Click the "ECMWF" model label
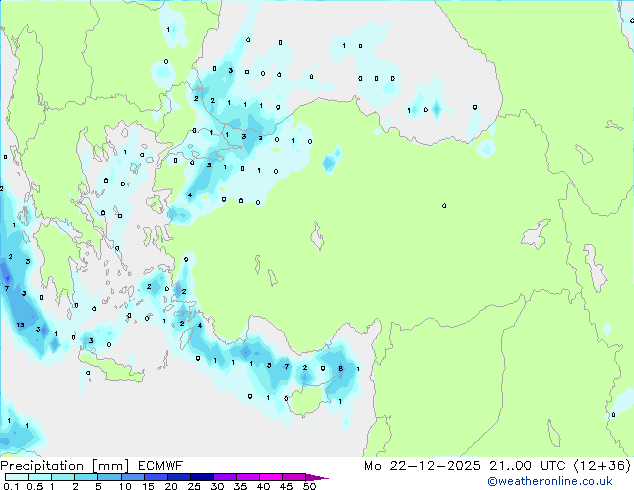 161,466
